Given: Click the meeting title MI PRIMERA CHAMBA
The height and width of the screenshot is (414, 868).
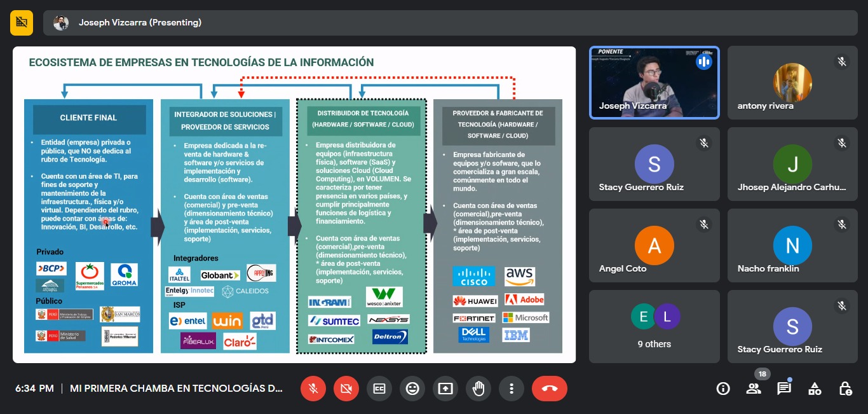Looking at the screenshot, I should (176, 389).
